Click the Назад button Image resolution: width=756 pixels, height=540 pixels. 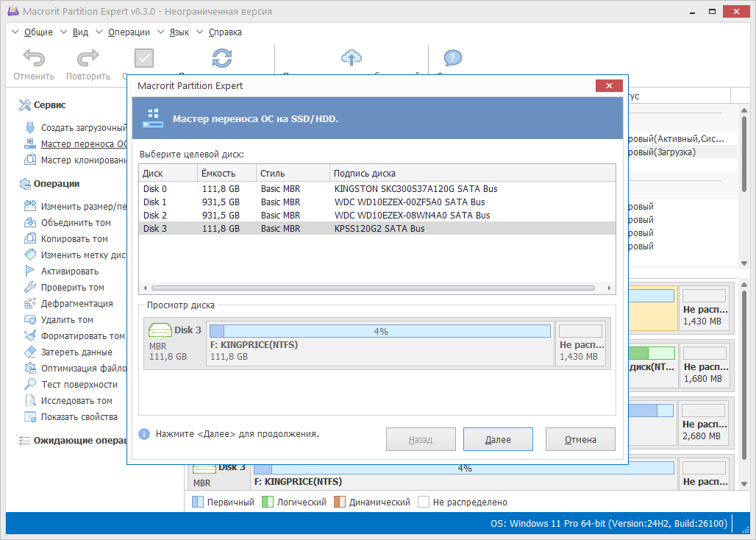[421, 439]
